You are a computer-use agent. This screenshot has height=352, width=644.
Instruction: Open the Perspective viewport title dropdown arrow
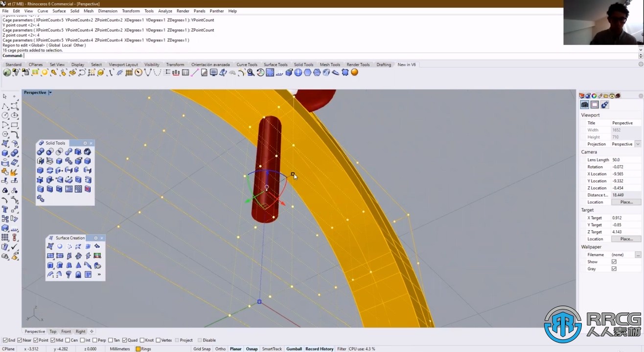[x=50, y=92]
